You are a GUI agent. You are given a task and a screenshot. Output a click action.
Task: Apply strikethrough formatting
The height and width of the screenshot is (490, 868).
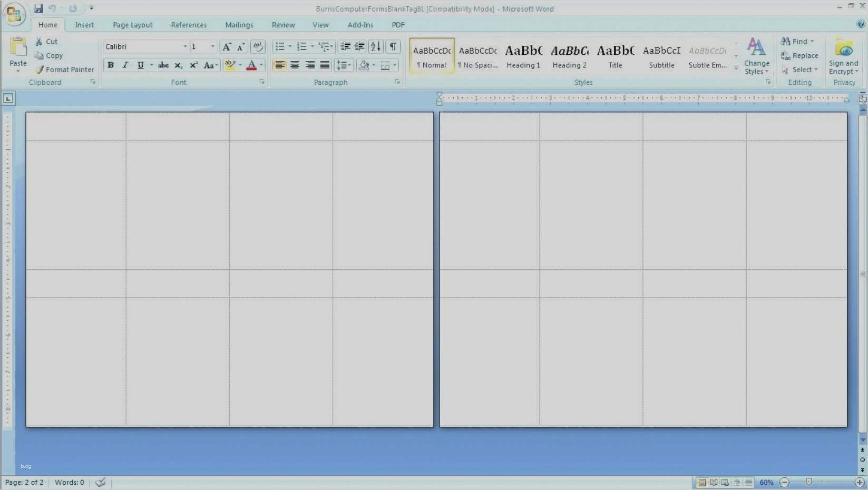coord(163,65)
